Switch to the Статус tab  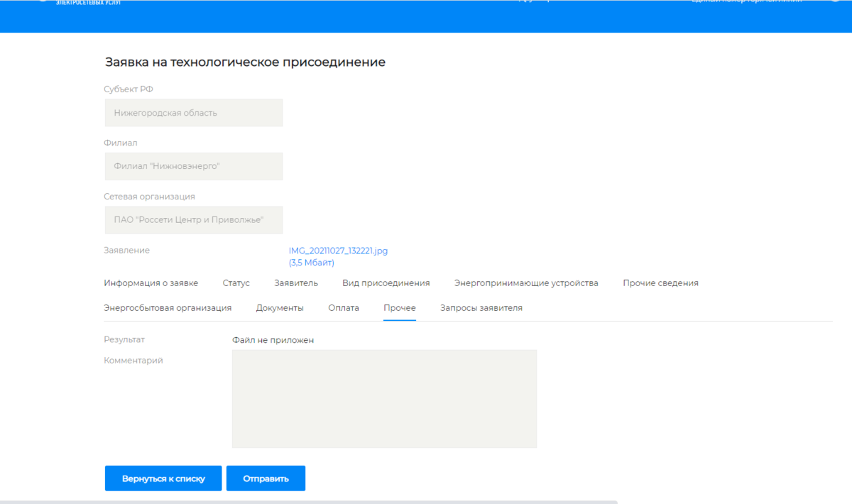236,283
